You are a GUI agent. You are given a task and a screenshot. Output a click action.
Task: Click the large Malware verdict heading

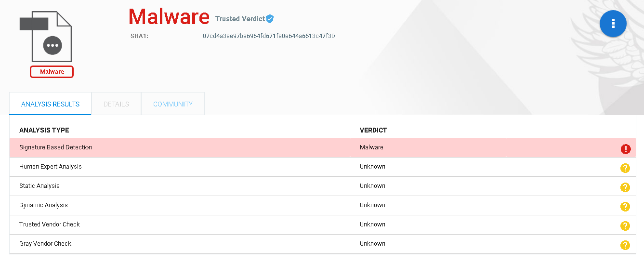coord(169,17)
